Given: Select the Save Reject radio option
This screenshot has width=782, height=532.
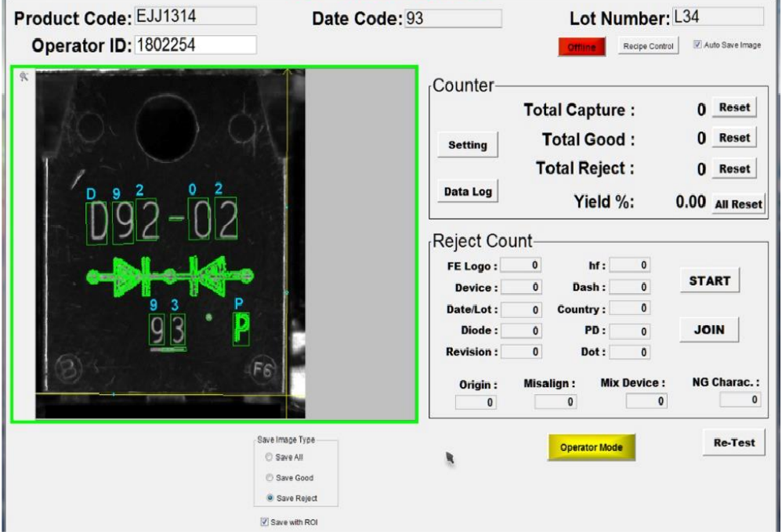Looking at the screenshot, I should 269,498.
